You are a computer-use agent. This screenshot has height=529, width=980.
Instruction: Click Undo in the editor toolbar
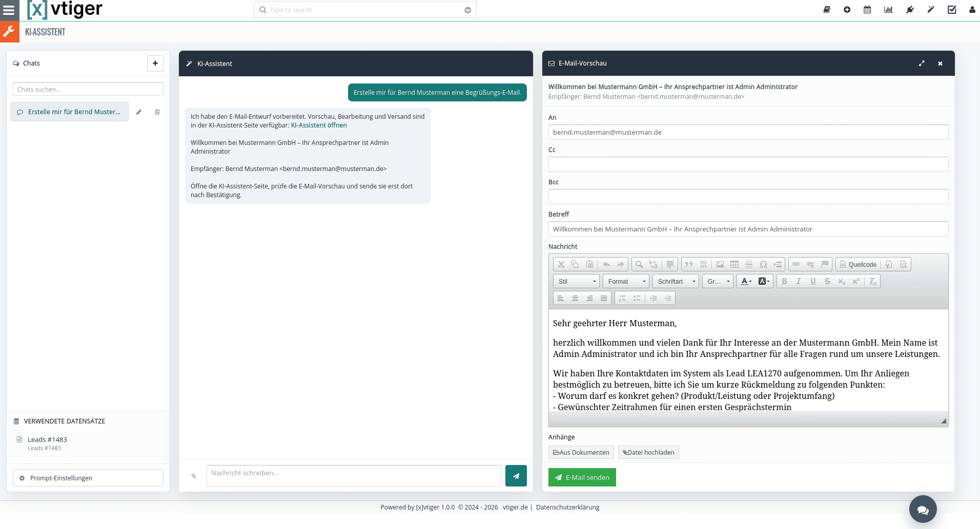[606, 265]
